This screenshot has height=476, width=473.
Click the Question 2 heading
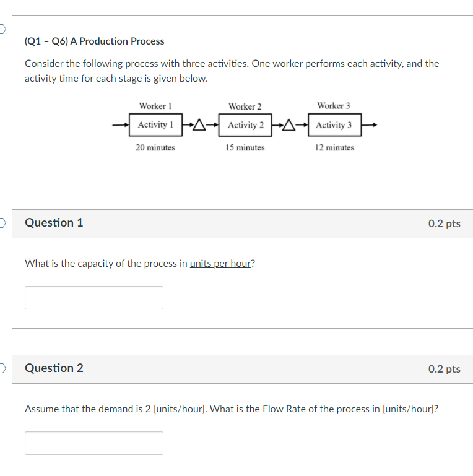[x=54, y=368]
